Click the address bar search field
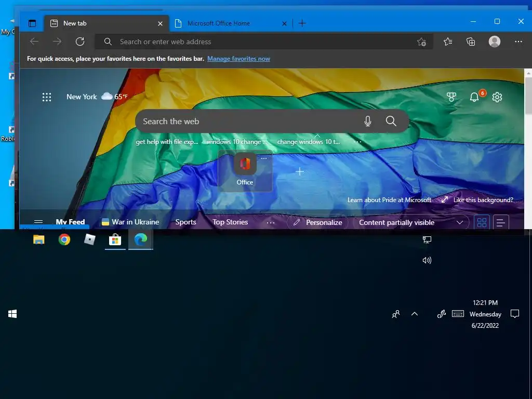The height and width of the screenshot is (399, 532). 263,42
